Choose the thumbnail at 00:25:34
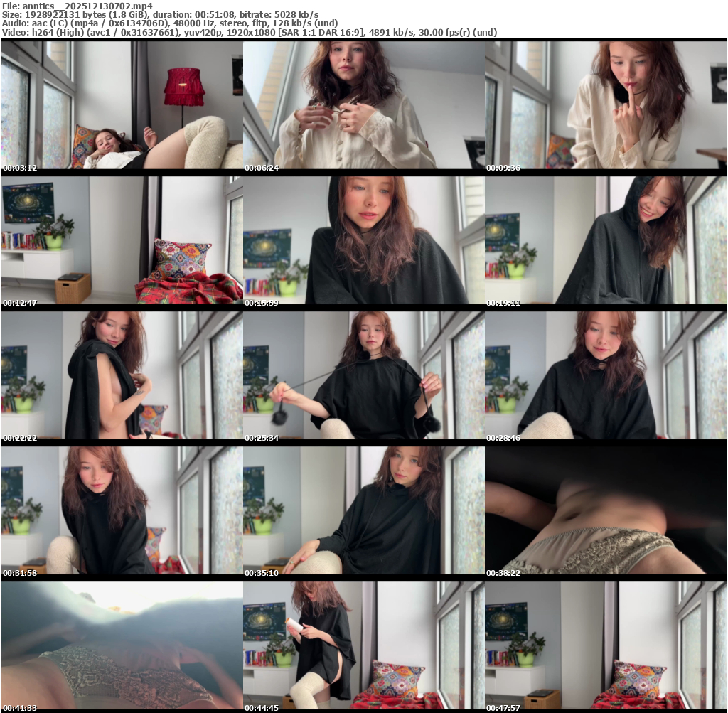The height and width of the screenshot is (713, 728). pos(364,375)
